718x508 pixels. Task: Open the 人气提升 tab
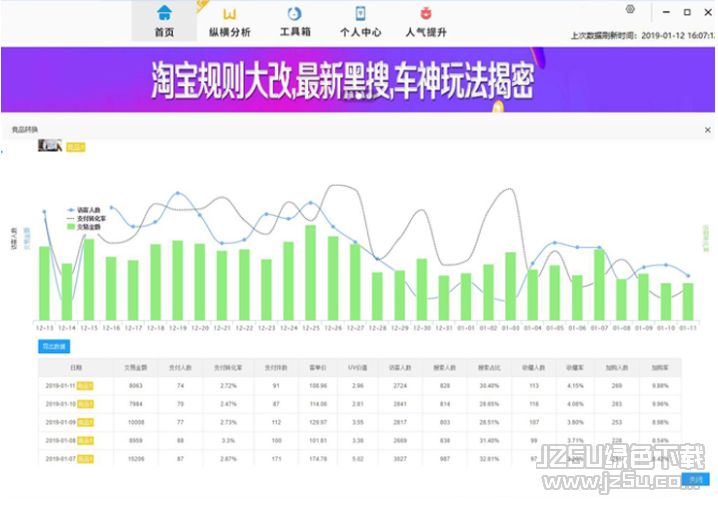click(x=426, y=22)
